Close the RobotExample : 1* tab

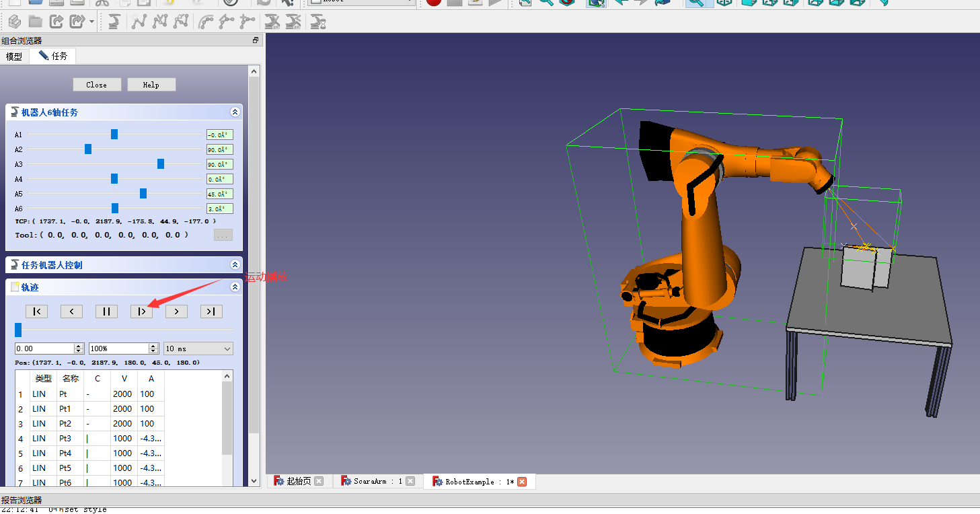point(521,481)
